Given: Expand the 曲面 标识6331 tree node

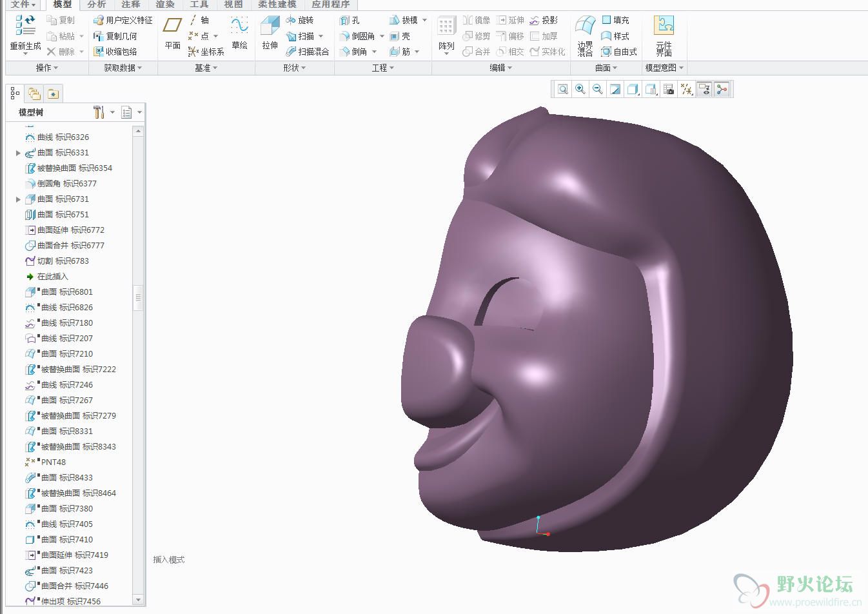Looking at the screenshot, I should (18, 153).
